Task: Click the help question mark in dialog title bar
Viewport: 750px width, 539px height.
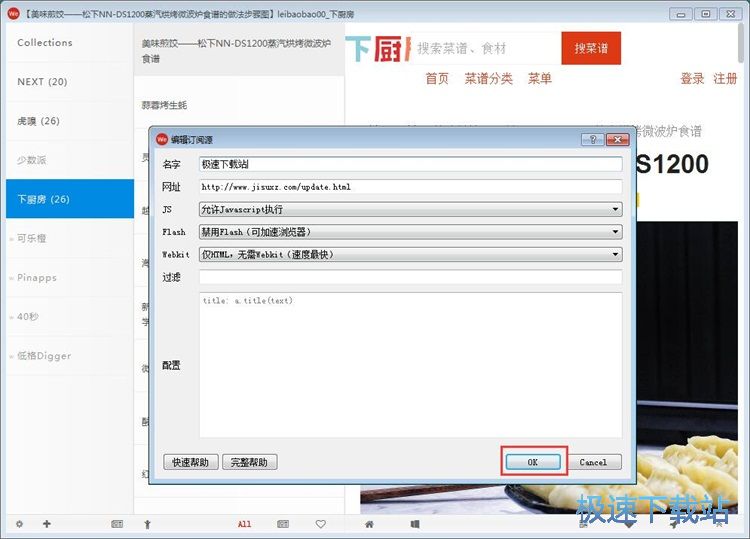Action: pos(593,139)
